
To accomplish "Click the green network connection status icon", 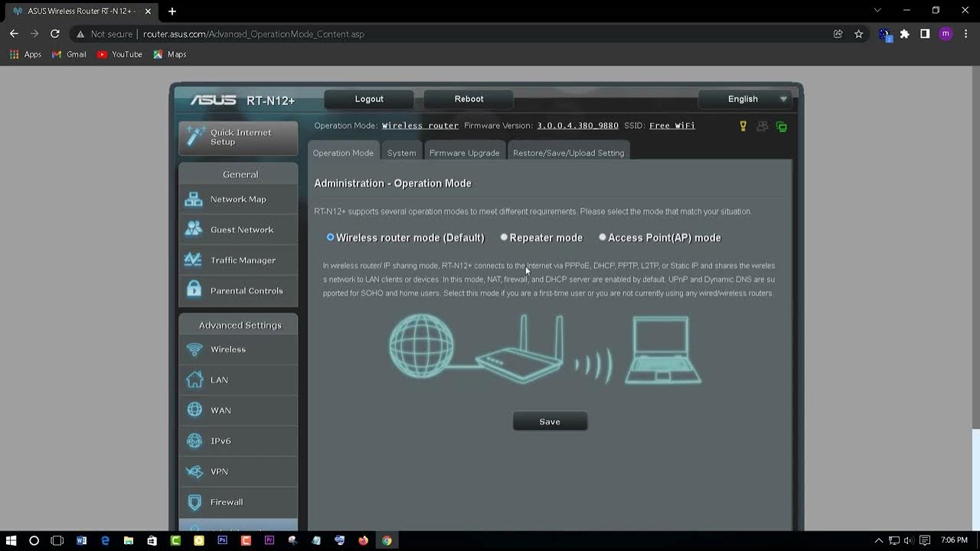I will [x=782, y=126].
